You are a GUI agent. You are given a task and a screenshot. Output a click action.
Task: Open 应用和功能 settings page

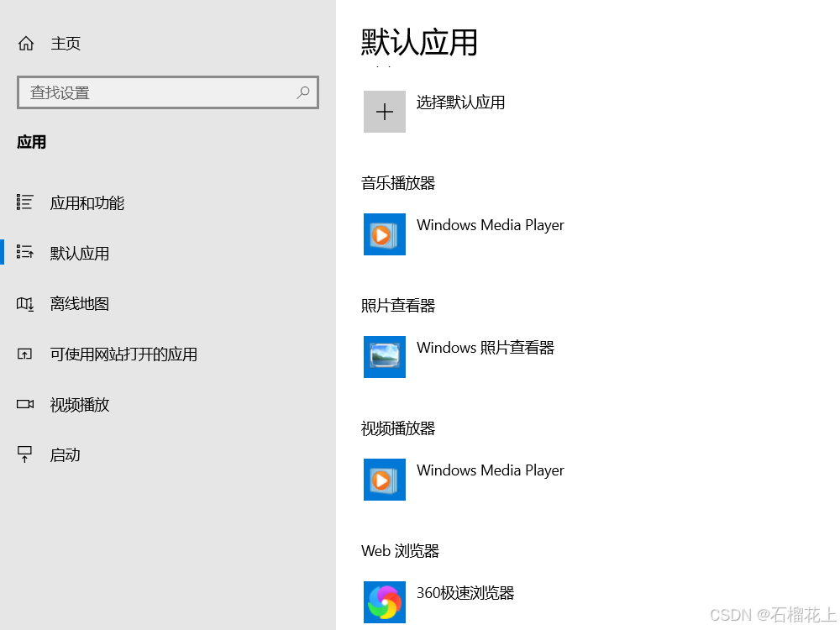(87, 202)
